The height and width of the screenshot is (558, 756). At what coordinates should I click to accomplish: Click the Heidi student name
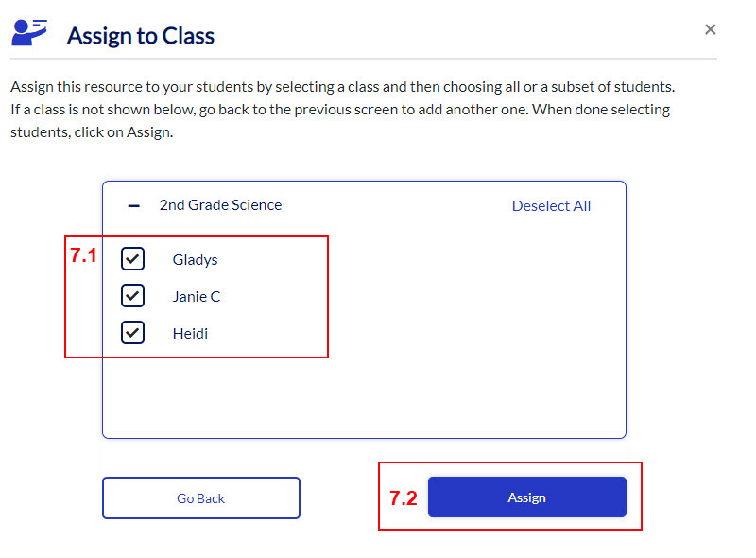click(190, 334)
